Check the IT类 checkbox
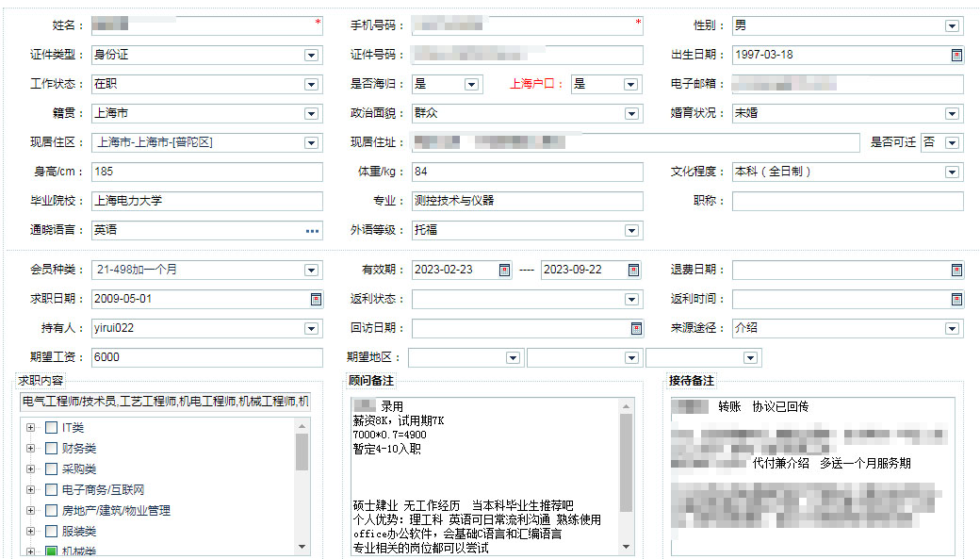 [x=51, y=428]
